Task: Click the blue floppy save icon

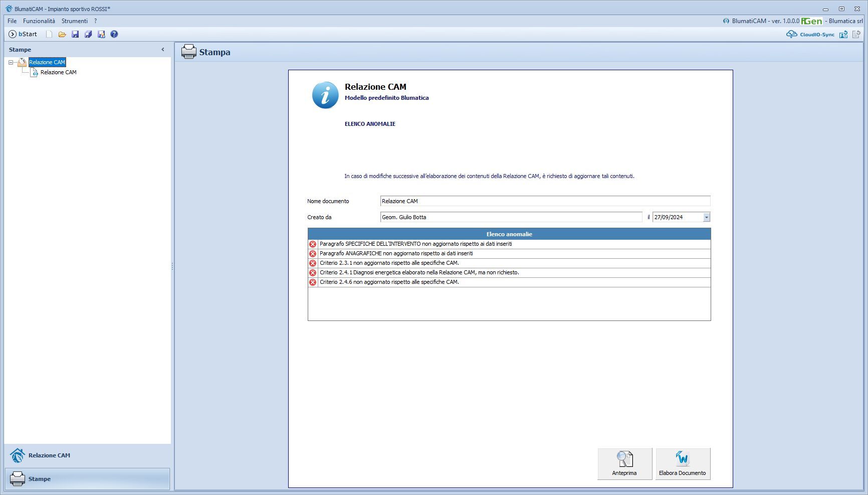Action: 75,34
